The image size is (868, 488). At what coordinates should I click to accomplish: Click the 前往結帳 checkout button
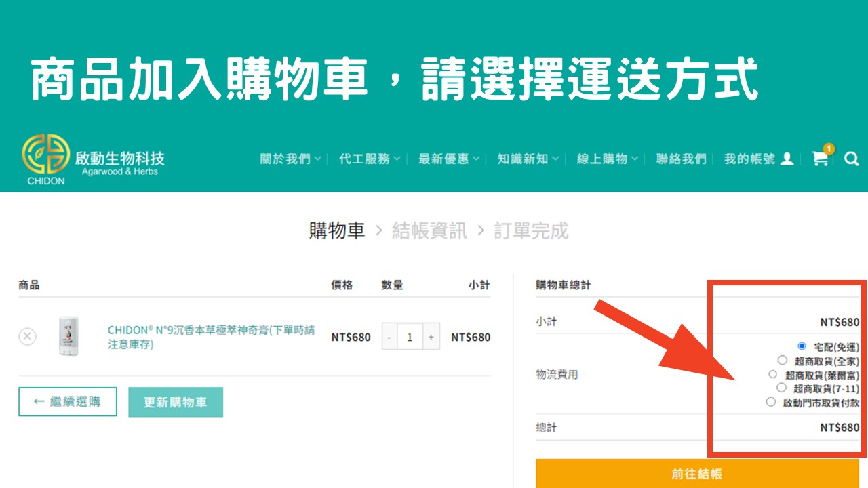click(697, 474)
